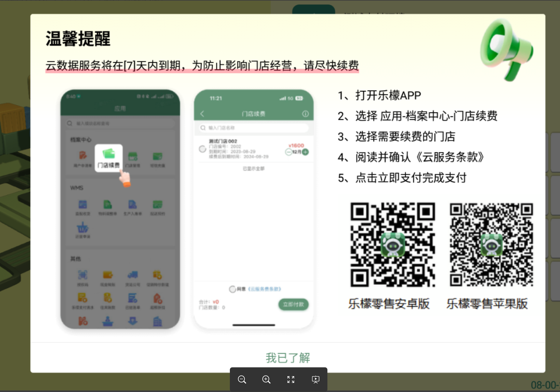Image resolution: width=560 pixels, height=392 pixels.
Task: Check the 同意 agreement radio button
Action: (233, 289)
